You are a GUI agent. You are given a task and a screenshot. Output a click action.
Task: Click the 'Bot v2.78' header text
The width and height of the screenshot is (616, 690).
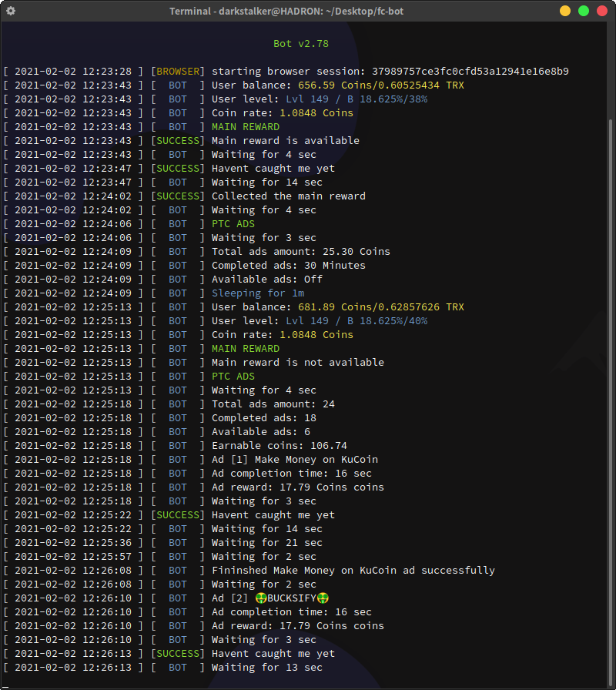tap(301, 44)
